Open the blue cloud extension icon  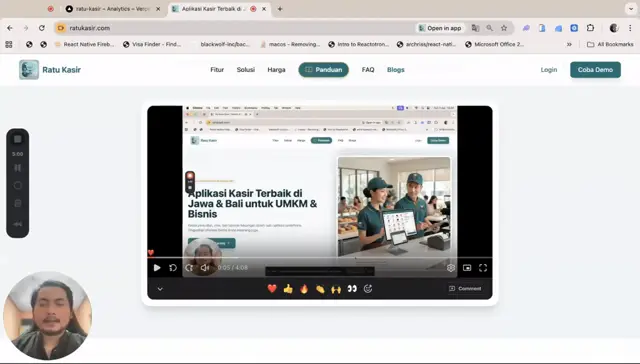558,28
